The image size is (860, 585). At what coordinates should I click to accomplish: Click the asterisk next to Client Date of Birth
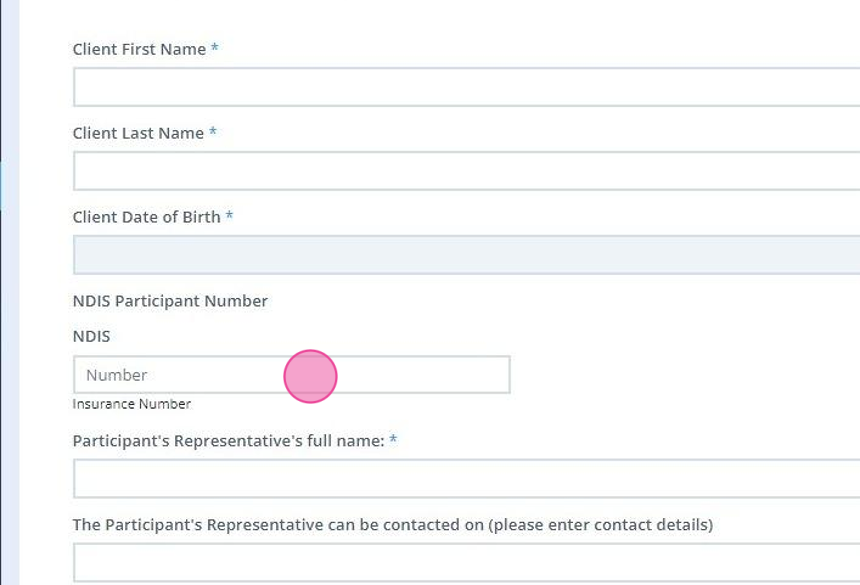point(230,216)
